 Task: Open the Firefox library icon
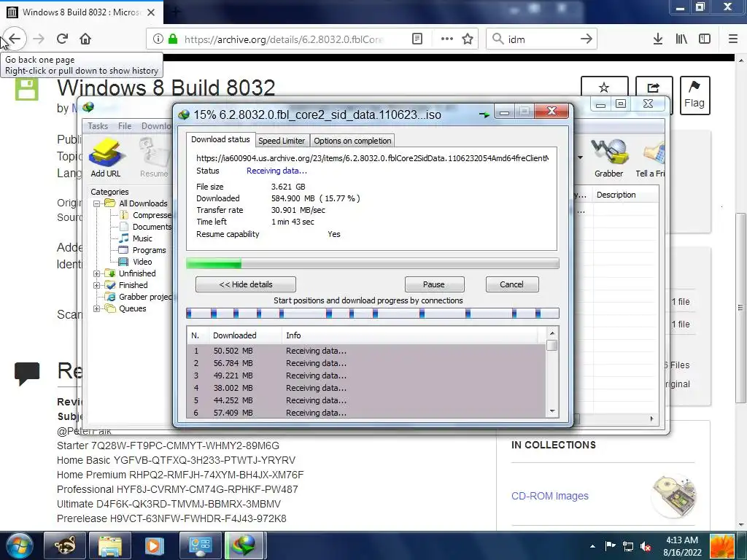point(681,39)
